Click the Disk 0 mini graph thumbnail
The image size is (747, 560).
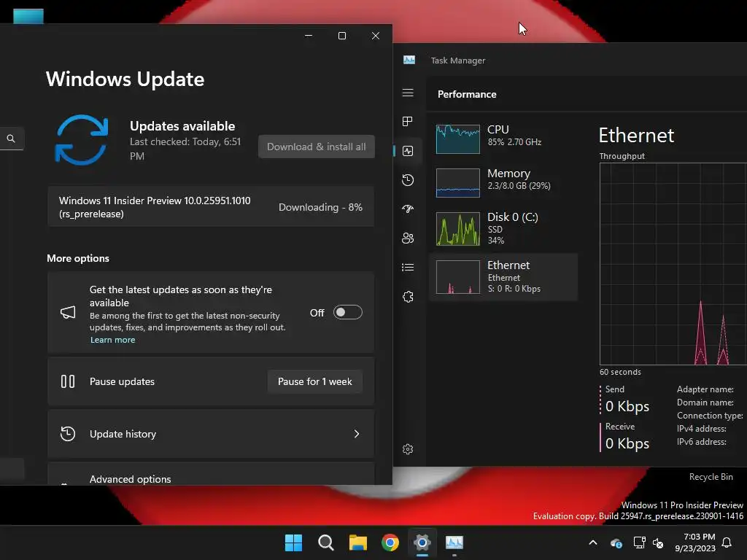coord(458,229)
